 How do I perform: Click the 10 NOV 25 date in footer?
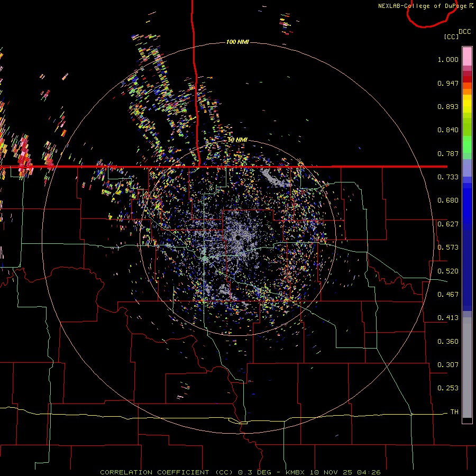coord(331,472)
